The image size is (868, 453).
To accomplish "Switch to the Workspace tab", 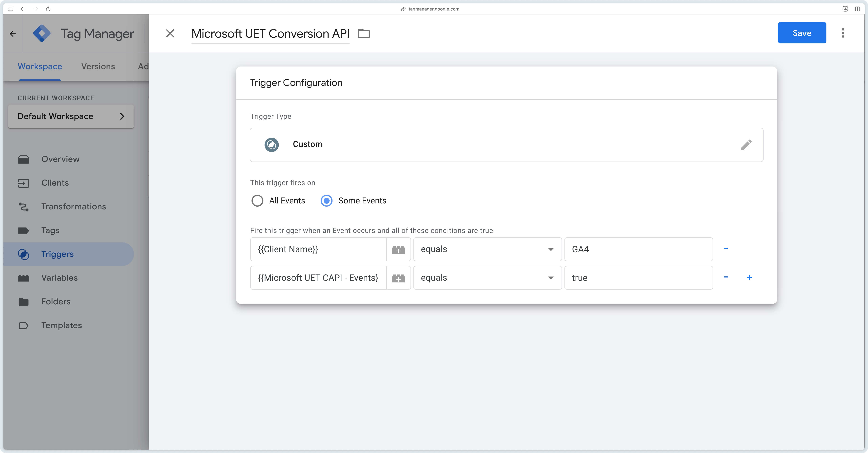I will [40, 66].
